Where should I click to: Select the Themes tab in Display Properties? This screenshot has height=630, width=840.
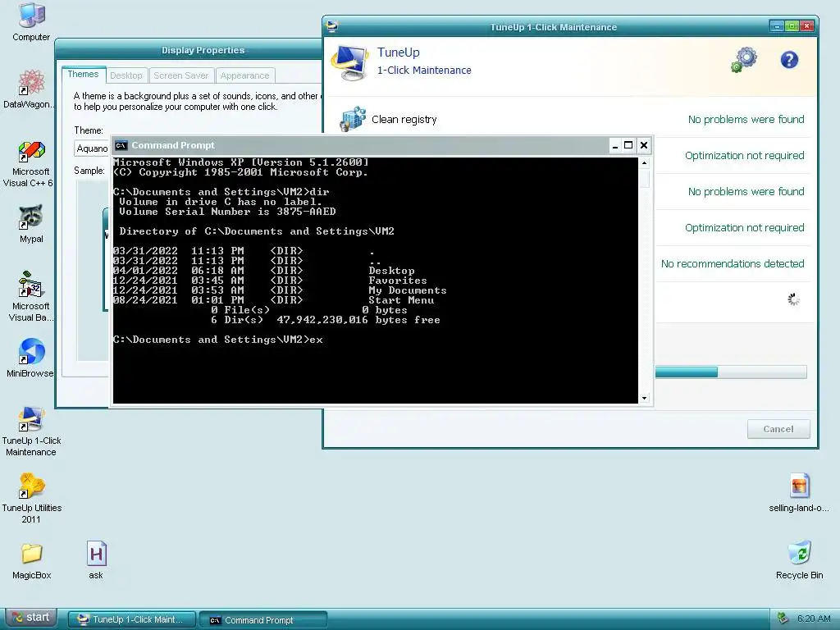[83, 75]
